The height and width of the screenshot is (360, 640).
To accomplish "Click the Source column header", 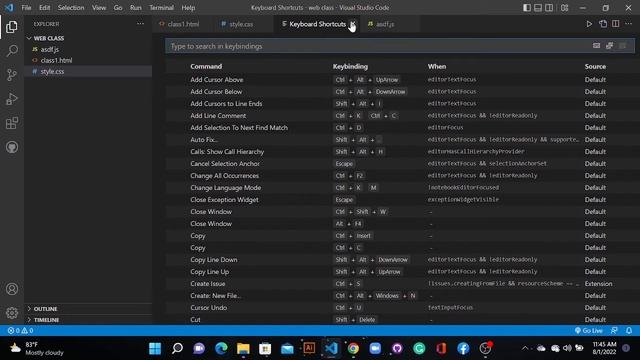I will [595, 67].
